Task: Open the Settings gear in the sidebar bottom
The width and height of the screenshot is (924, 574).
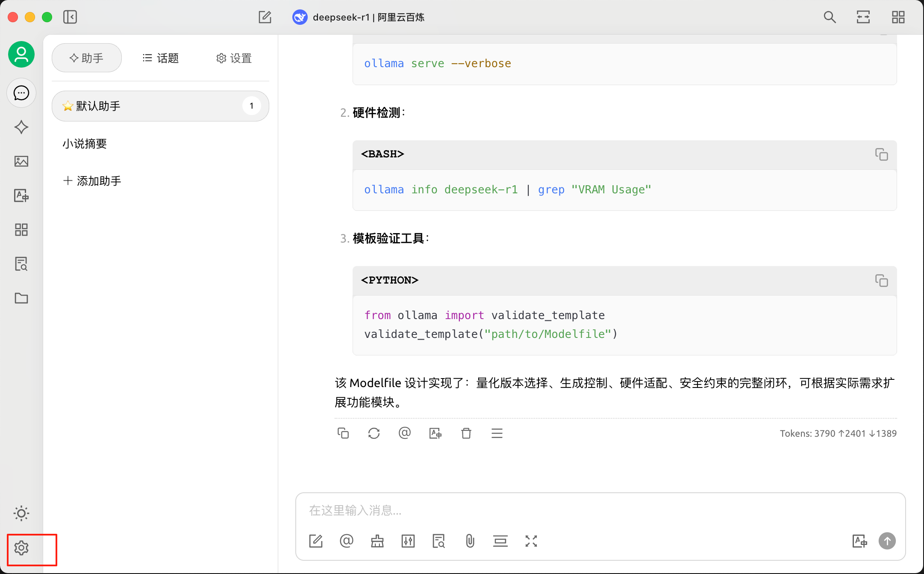Action: [21, 548]
